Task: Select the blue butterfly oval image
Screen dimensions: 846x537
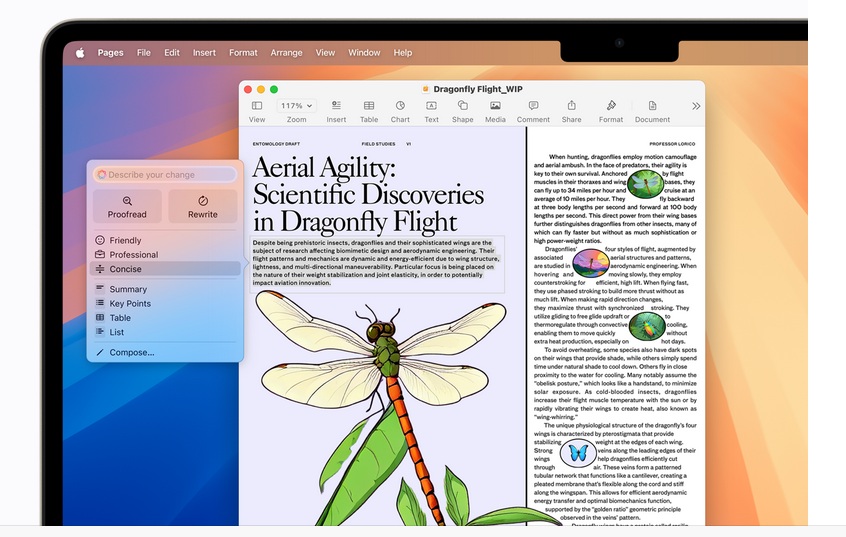Action: click(577, 452)
